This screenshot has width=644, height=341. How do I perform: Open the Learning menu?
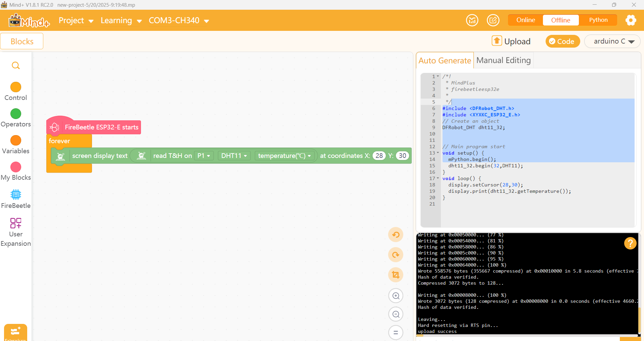point(121,20)
